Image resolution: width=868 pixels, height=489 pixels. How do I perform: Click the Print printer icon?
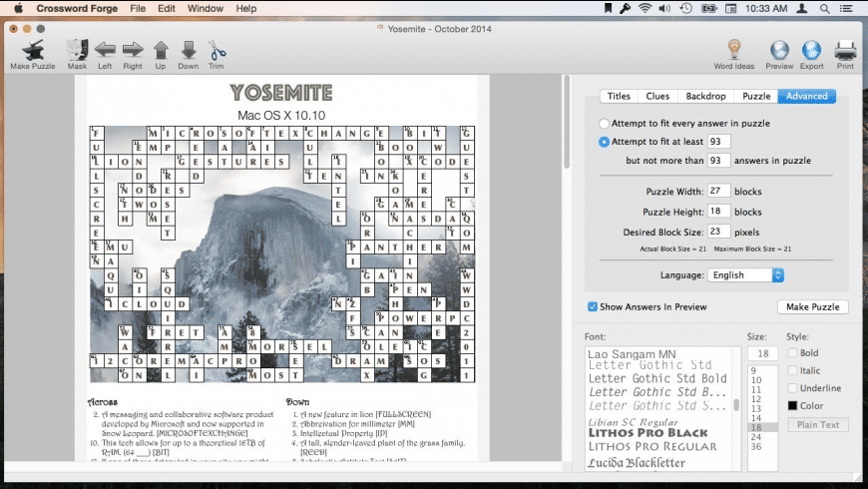845,50
